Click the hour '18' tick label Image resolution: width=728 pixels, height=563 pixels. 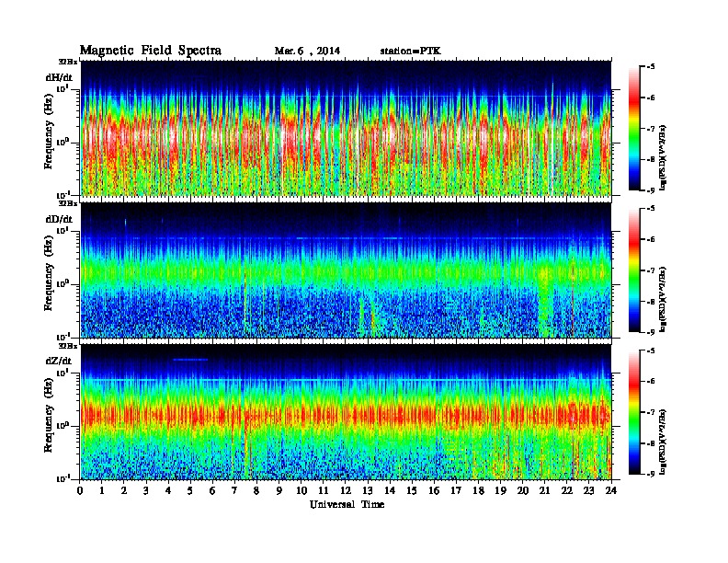[478, 490]
